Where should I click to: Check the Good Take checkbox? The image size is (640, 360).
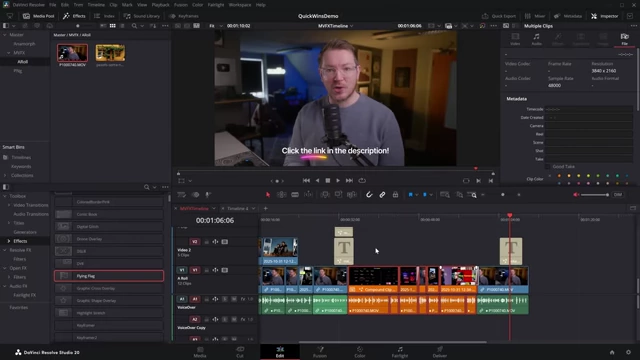pos(547,167)
